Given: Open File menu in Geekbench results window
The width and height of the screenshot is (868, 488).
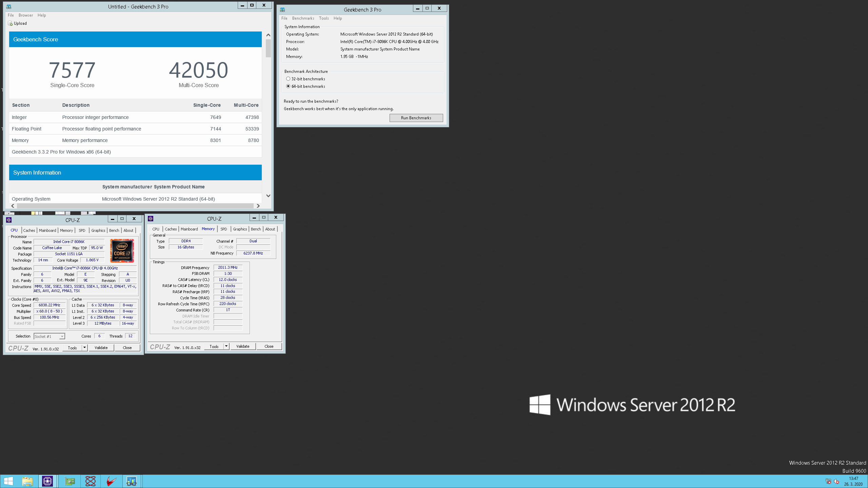Looking at the screenshot, I should click(x=11, y=15).
